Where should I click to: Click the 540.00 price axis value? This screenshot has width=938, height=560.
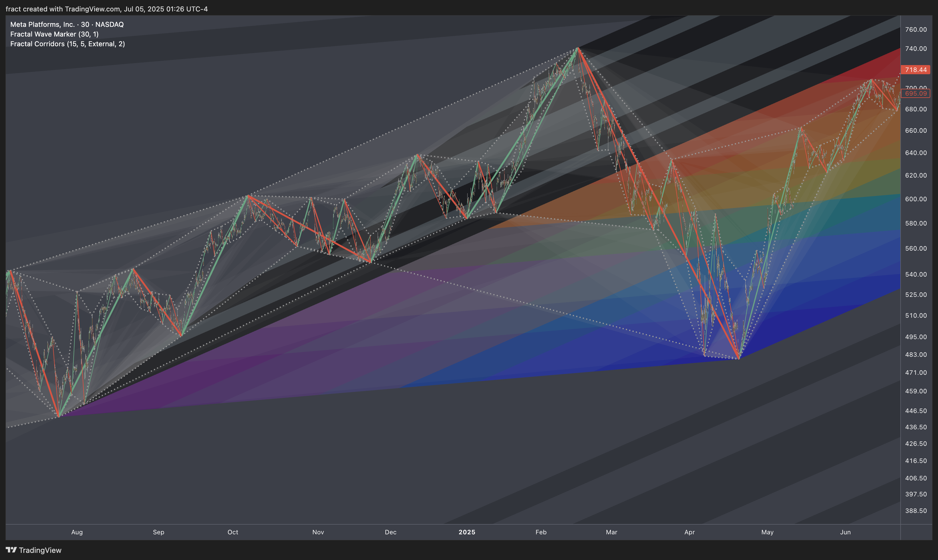tap(916, 274)
